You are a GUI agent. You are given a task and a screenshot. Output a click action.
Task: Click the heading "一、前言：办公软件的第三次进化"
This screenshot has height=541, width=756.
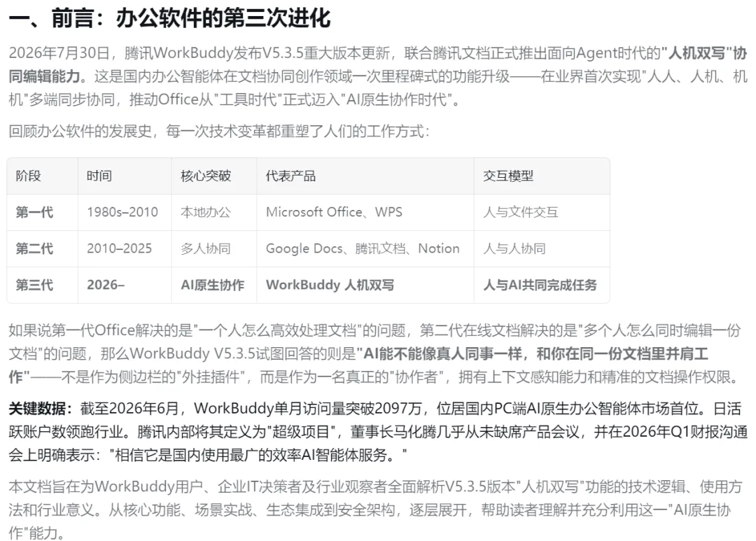169,19
